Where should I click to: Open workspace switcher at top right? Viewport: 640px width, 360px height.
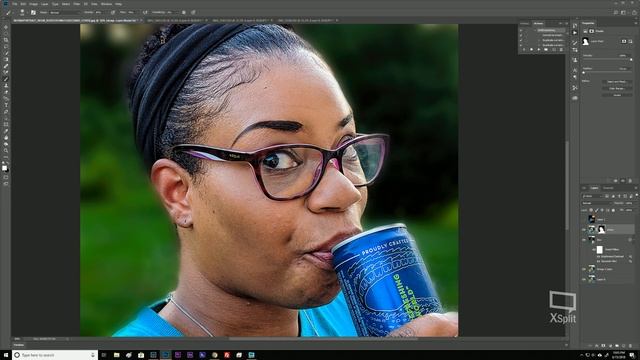pos(623,12)
